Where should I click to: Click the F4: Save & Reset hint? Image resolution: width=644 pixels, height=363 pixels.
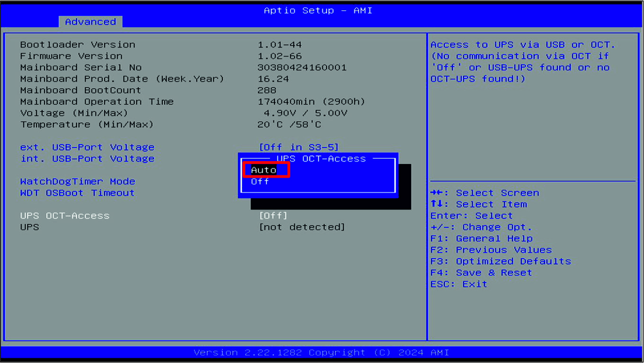click(481, 273)
